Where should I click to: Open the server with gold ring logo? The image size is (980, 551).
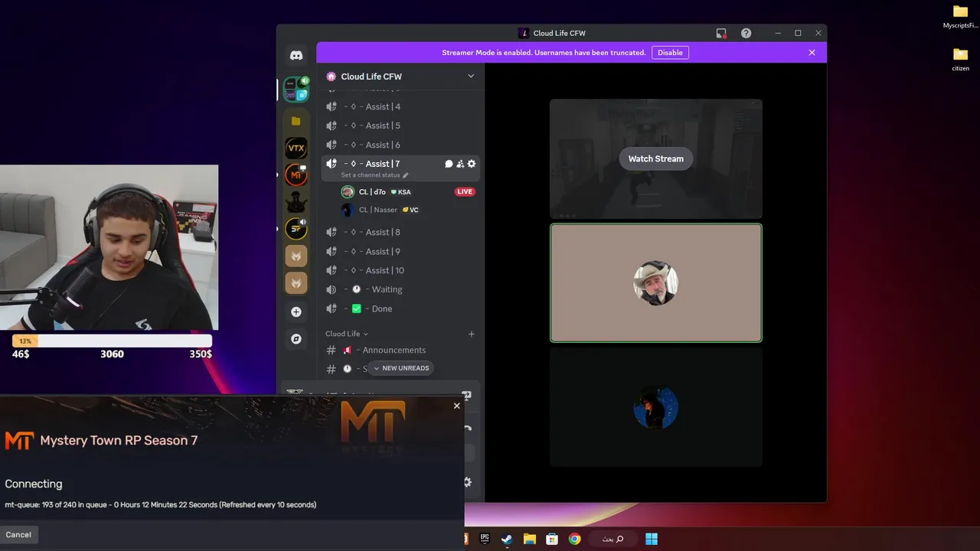(x=296, y=229)
